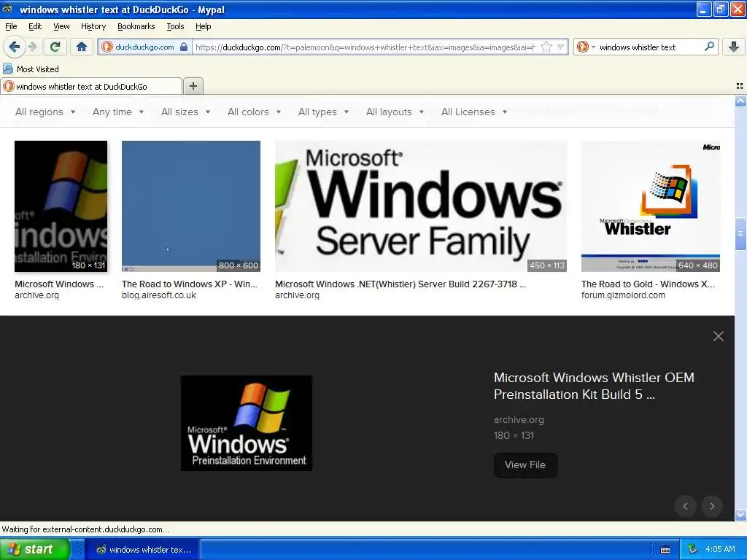Open the Downloads arrow button
Viewport: 747px width, 560px height.
pos(734,47)
